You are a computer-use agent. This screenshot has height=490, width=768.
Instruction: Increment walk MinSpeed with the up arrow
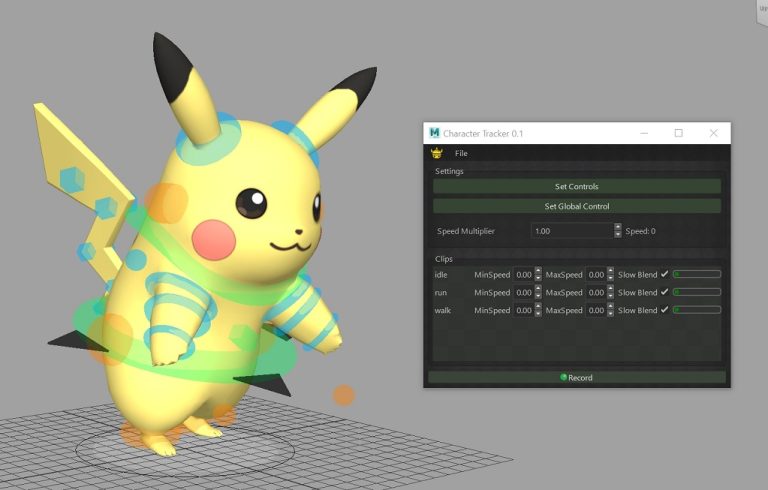(538, 307)
